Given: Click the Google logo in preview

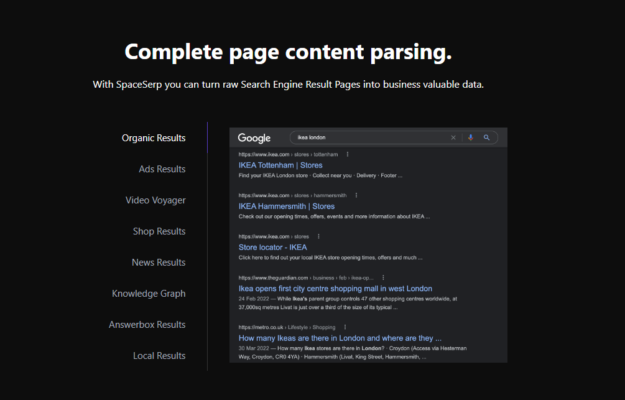Looking at the screenshot, I should pos(254,138).
